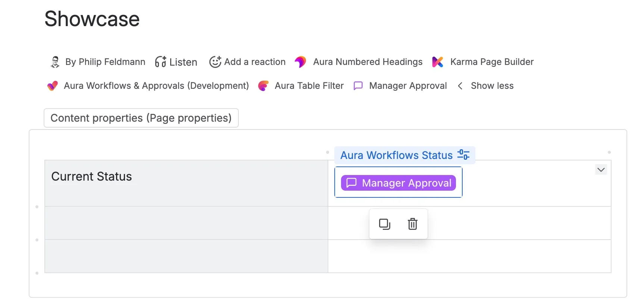Click the Karma Page Builder K icon
Image resolution: width=644 pixels, height=303 pixels.
(438, 62)
